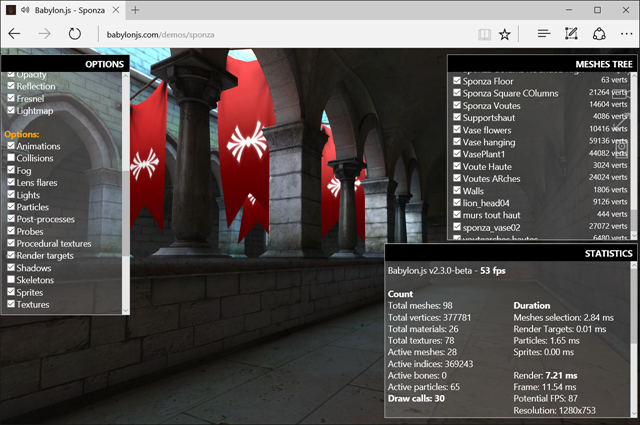
Task: Open the More actions menu
Action: click(x=627, y=34)
